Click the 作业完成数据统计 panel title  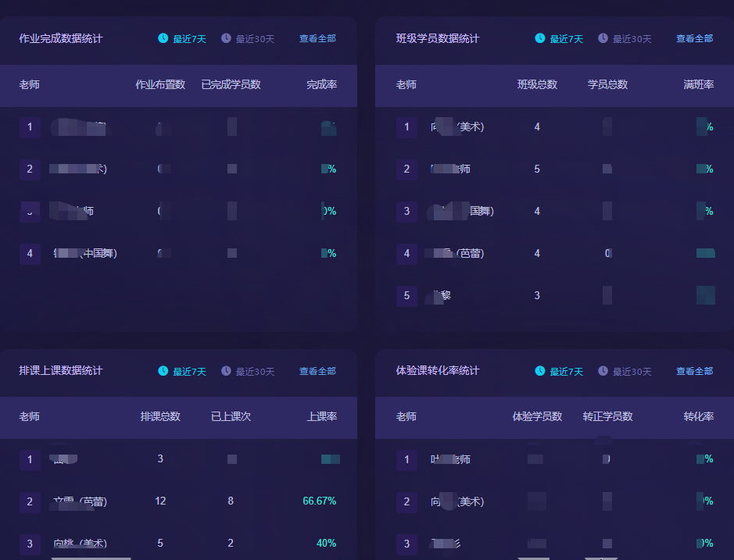click(x=61, y=38)
